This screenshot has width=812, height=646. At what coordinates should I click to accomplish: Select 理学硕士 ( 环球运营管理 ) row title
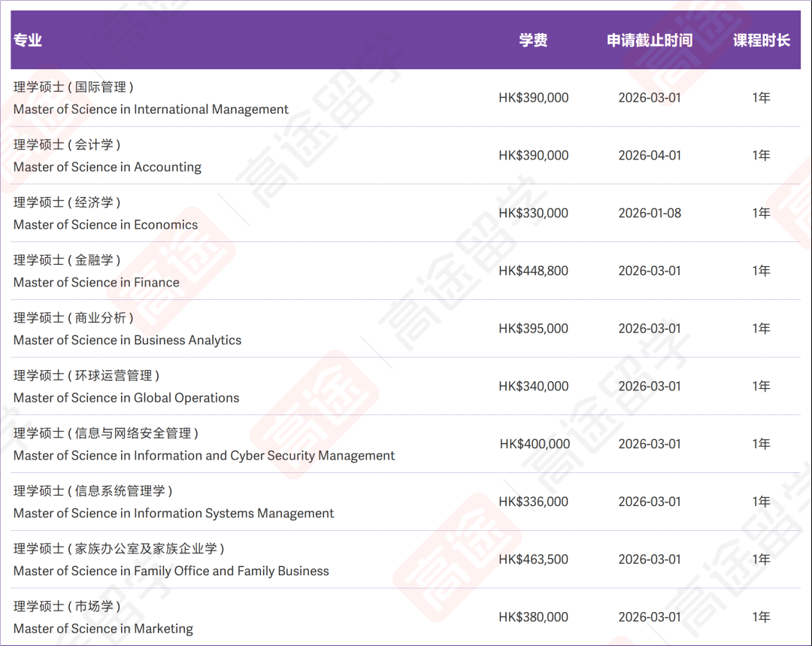pos(86,375)
